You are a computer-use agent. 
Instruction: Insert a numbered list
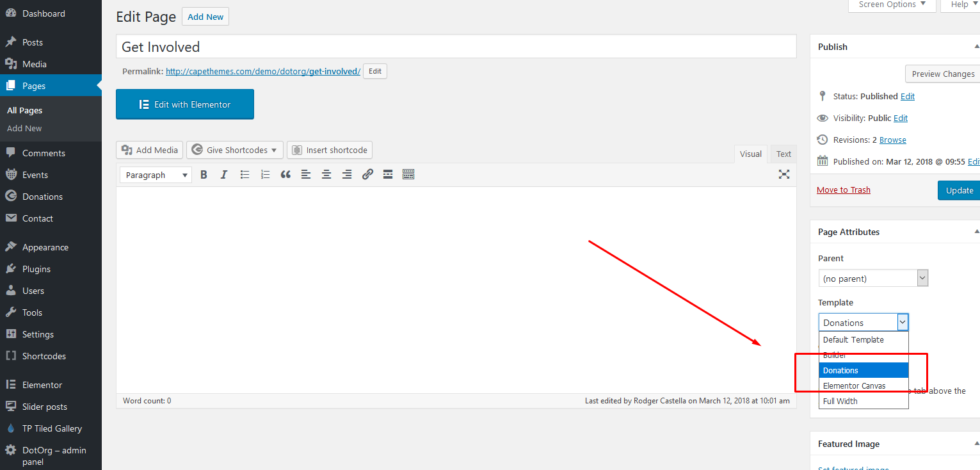[265, 174]
